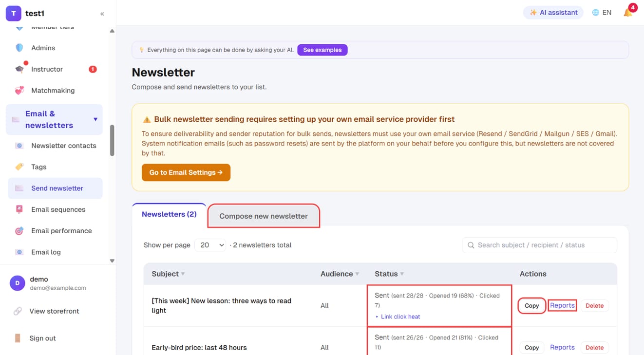
Task: Click the Email performance target icon
Action: [19, 231]
